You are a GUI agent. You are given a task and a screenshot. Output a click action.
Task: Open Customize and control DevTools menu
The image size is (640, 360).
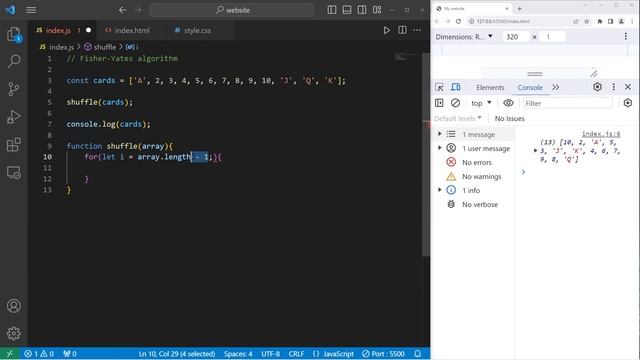[x=613, y=87]
